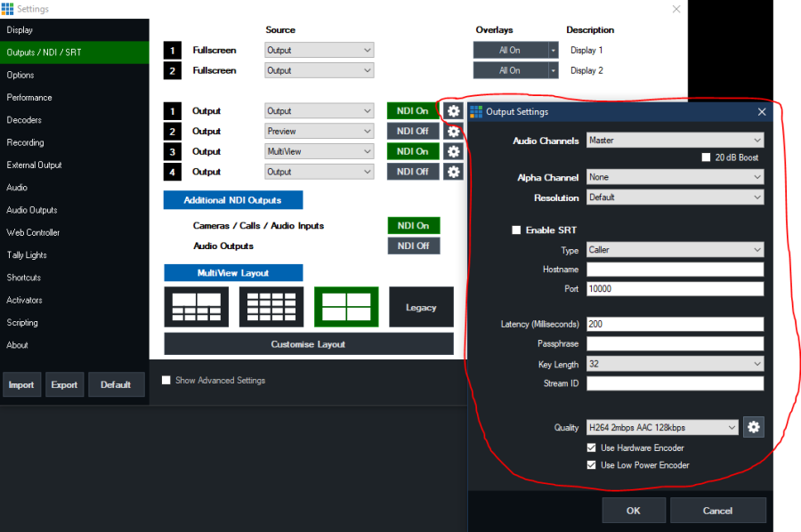Toggle NDI Off for Output 2
Viewport: 801px width, 532px height.
point(413,132)
